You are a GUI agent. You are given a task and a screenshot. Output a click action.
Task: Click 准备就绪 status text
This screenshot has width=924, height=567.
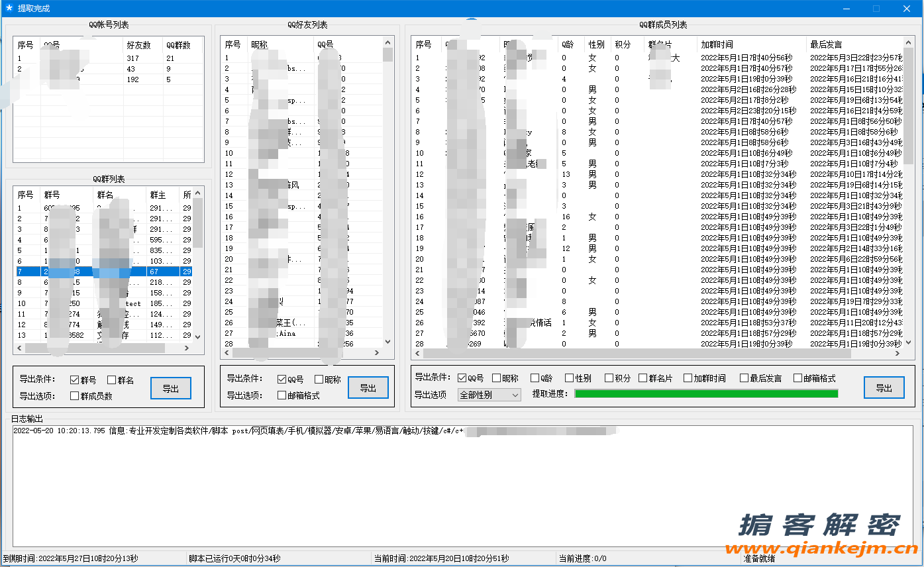pyautogui.click(x=759, y=558)
